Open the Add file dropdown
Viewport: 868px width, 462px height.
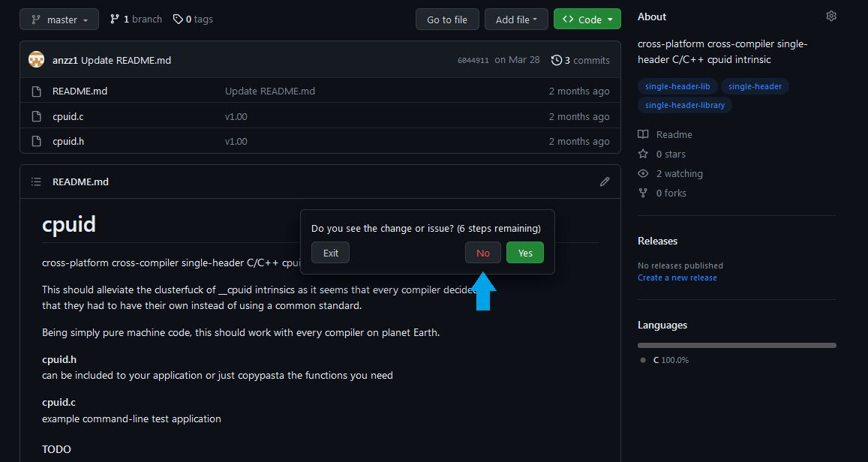point(516,19)
